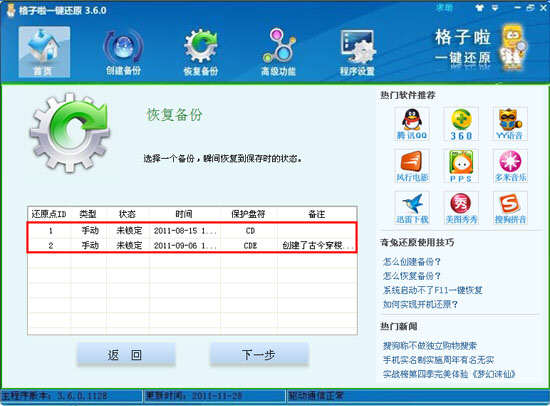550x406 pixels.
Task: Click the 返回 button
Action: [126, 355]
